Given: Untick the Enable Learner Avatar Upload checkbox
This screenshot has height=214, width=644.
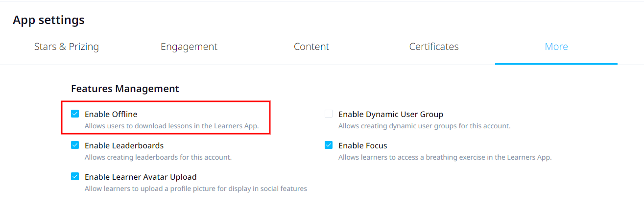Looking at the screenshot, I should (x=75, y=177).
